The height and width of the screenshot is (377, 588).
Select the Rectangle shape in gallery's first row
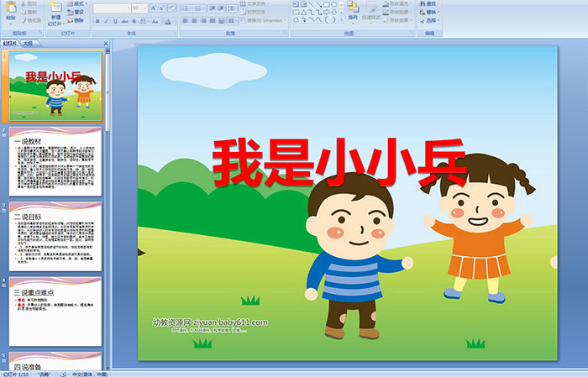pos(326,4)
